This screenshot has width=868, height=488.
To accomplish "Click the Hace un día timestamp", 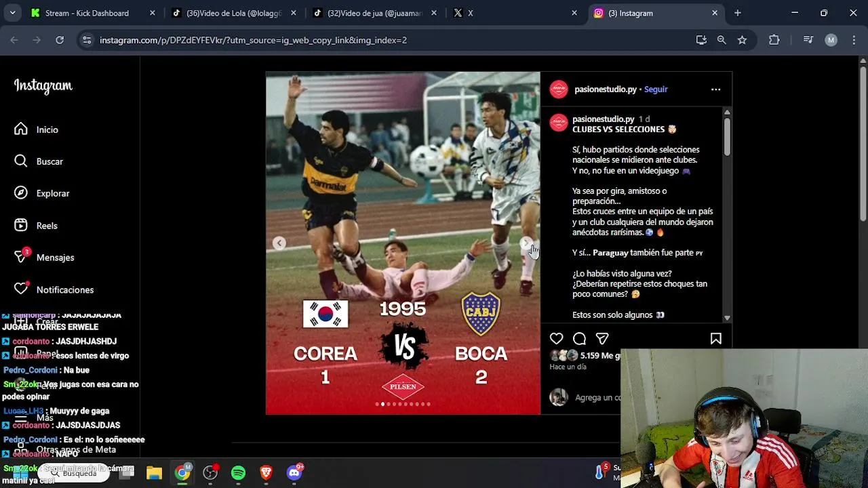I will tap(568, 367).
